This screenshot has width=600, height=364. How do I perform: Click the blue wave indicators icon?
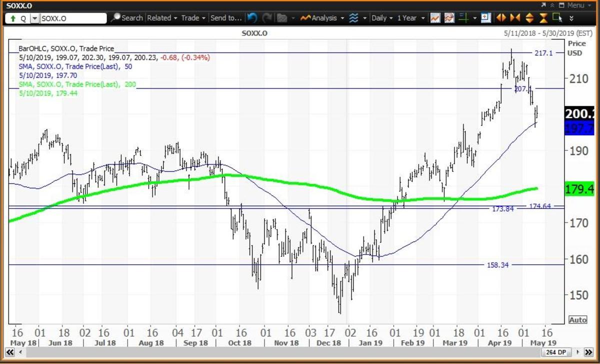click(x=353, y=18)
